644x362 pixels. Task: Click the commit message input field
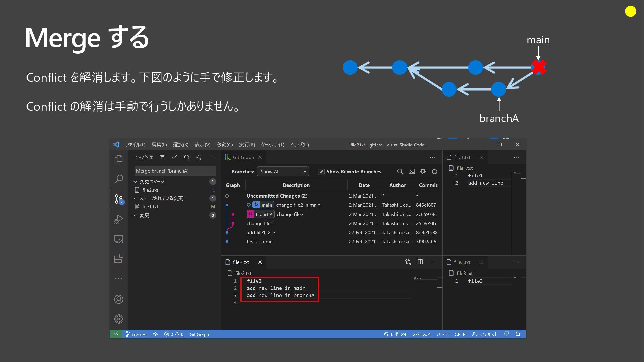pos(174,171)
